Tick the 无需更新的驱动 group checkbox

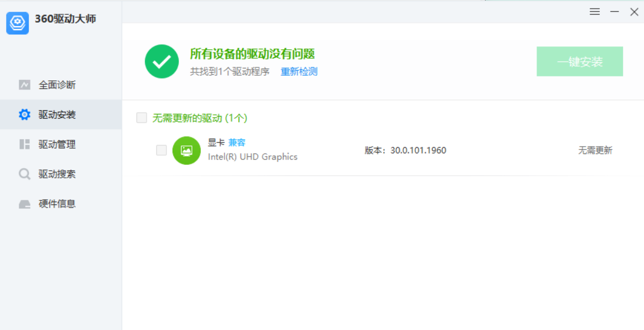click(141, 118)
